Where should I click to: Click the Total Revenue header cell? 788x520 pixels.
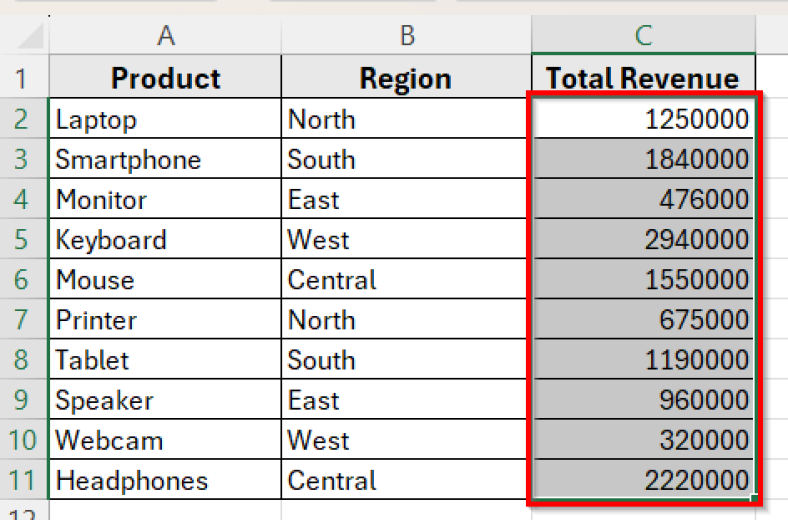(x=643, y=78)
